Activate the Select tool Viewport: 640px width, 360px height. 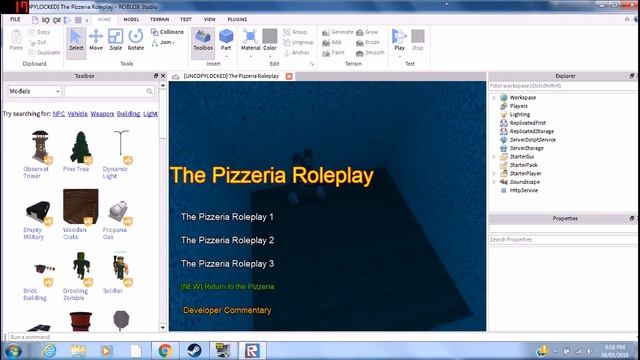76,40
